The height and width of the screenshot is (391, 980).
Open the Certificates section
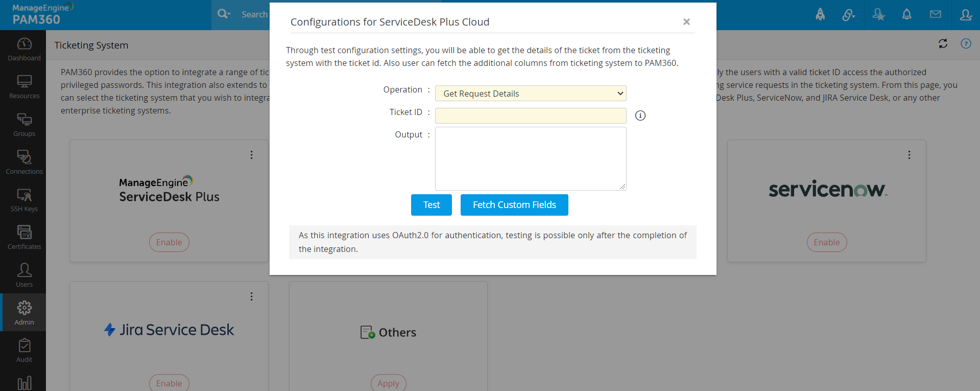24,238
